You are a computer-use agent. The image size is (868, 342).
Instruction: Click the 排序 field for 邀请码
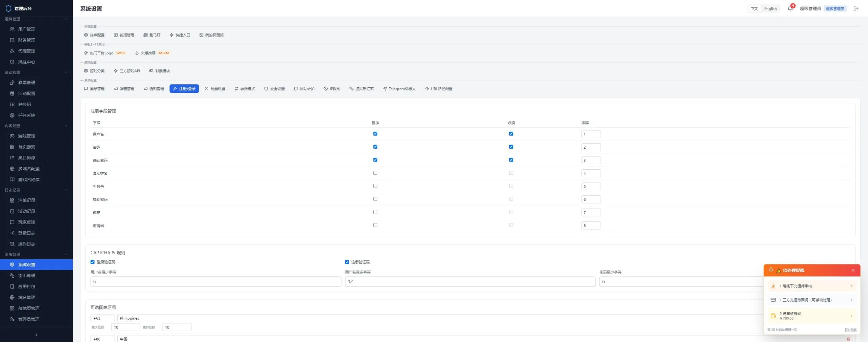(x=591, y=226)
